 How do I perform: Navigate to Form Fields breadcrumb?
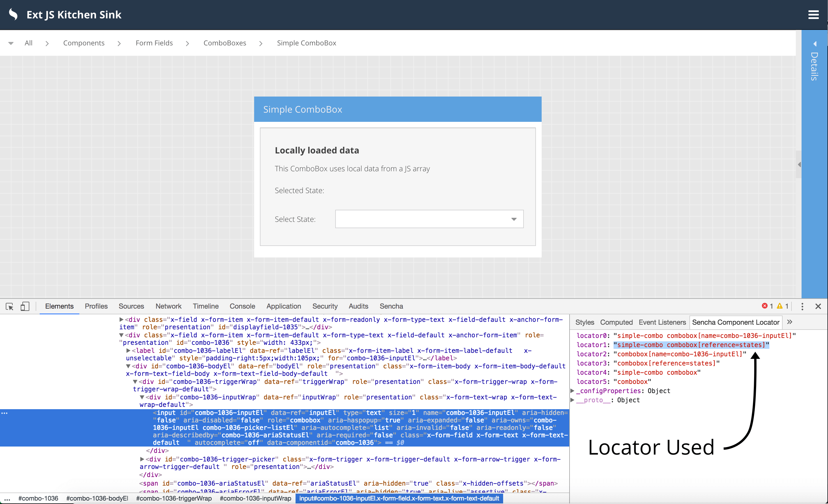coord(154,43)
